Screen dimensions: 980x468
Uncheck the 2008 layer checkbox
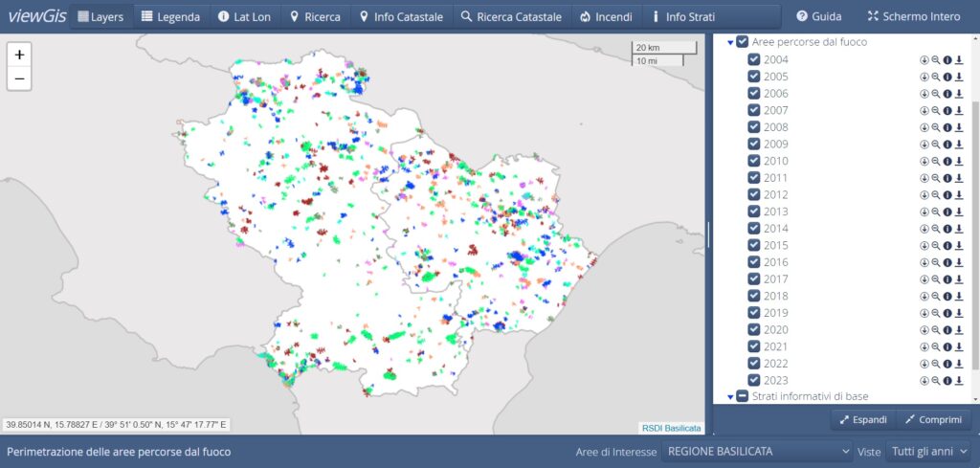(x=754, y=127)
